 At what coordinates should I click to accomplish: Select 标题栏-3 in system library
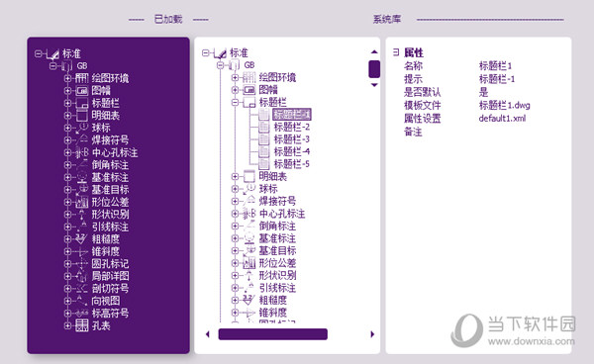(292, 139)
